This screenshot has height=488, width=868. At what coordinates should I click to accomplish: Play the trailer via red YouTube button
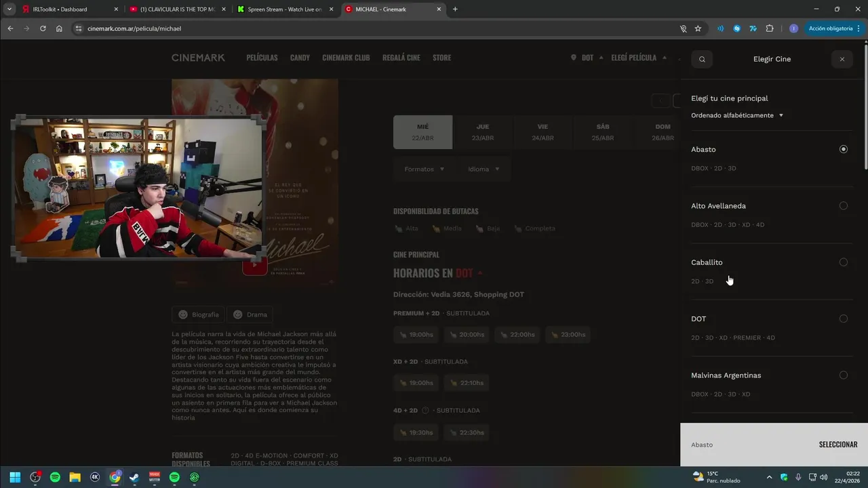click(x=255, y=265)
